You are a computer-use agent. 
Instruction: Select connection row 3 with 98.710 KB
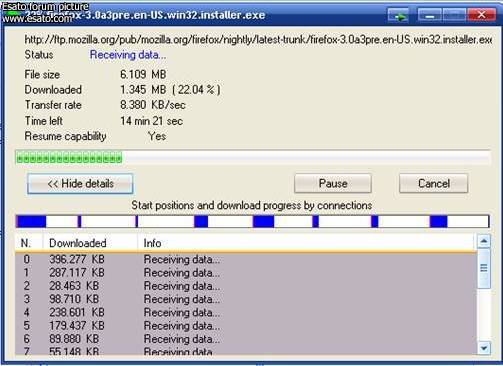[246, 299]
